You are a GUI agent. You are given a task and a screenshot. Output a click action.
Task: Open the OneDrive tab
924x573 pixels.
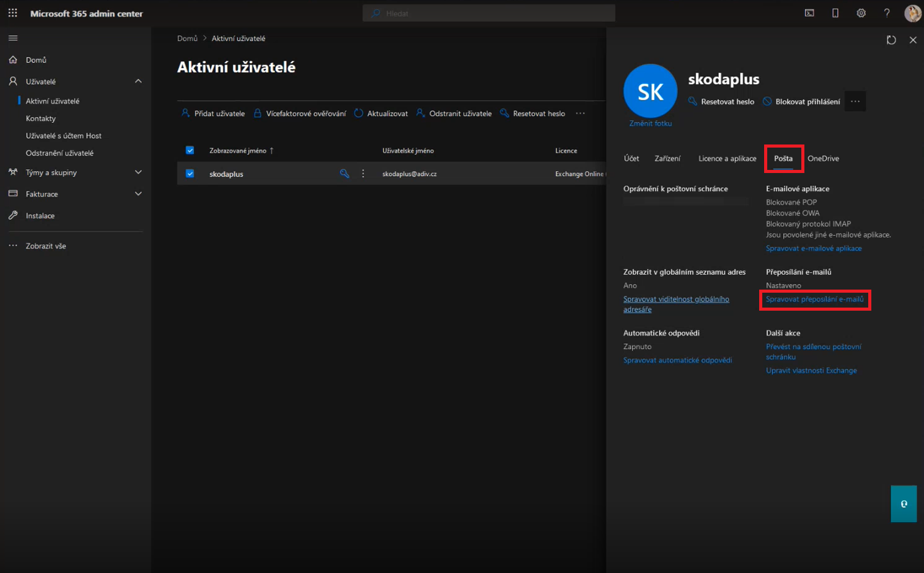[823, 159]
